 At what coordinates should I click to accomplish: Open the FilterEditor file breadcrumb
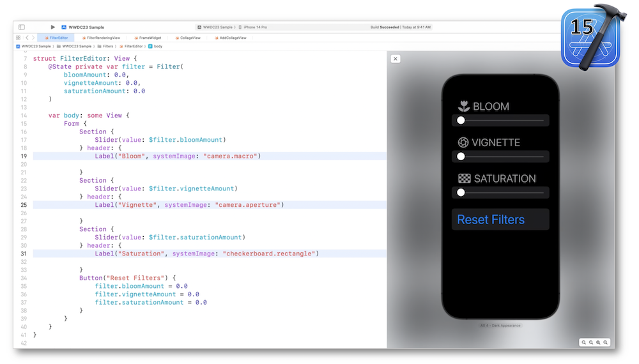pyautogui.click(x=131, y=47)
